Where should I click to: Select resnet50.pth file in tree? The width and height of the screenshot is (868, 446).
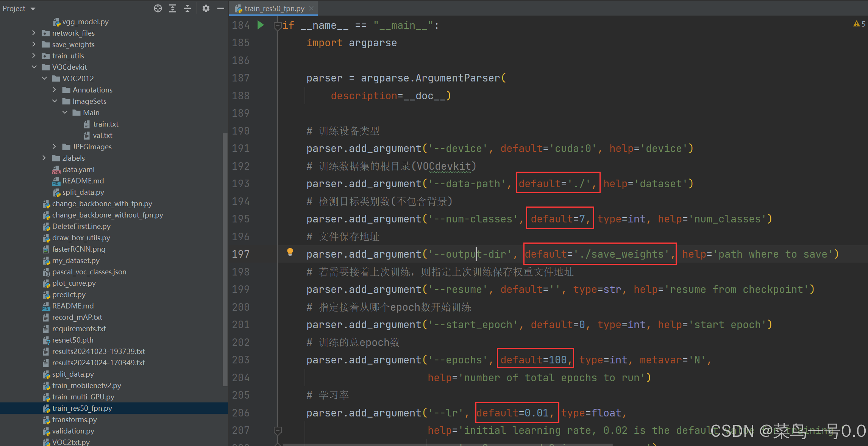click(73, 340)
